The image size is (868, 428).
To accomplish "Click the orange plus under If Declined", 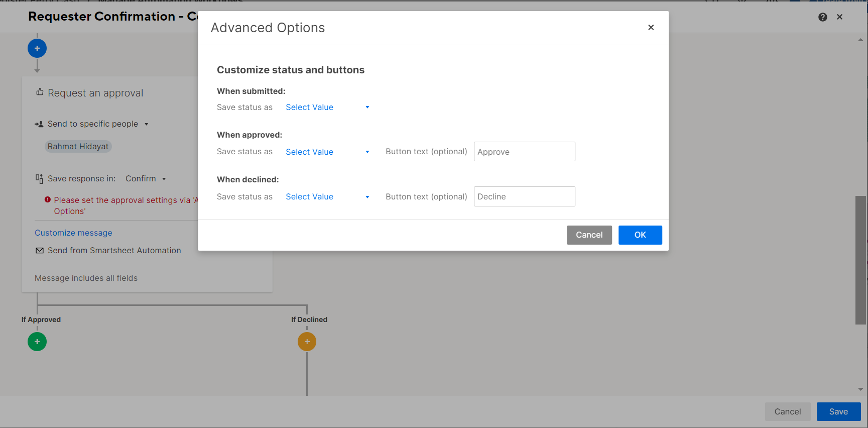I will click(307, 342).
